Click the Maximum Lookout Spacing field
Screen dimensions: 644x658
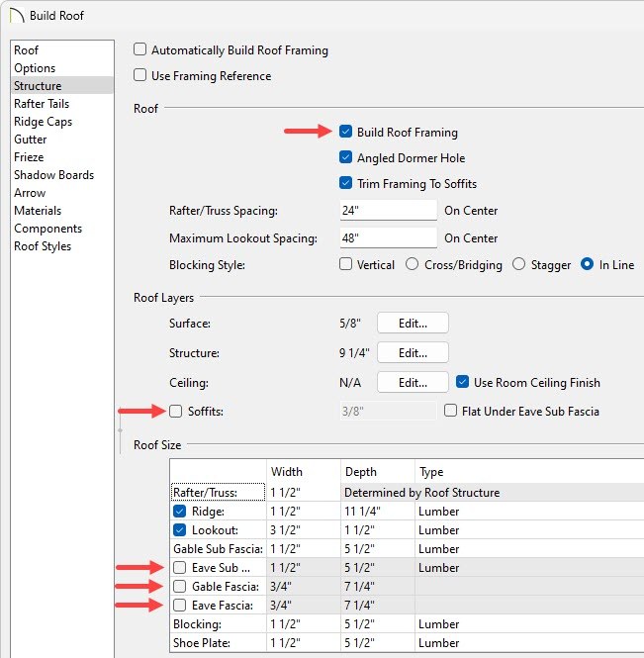click(388, 237)
